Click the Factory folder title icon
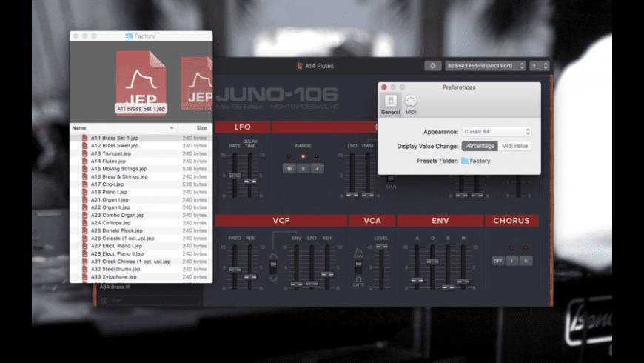This screenshot has width=644, height=363. (x=129, y=36)
